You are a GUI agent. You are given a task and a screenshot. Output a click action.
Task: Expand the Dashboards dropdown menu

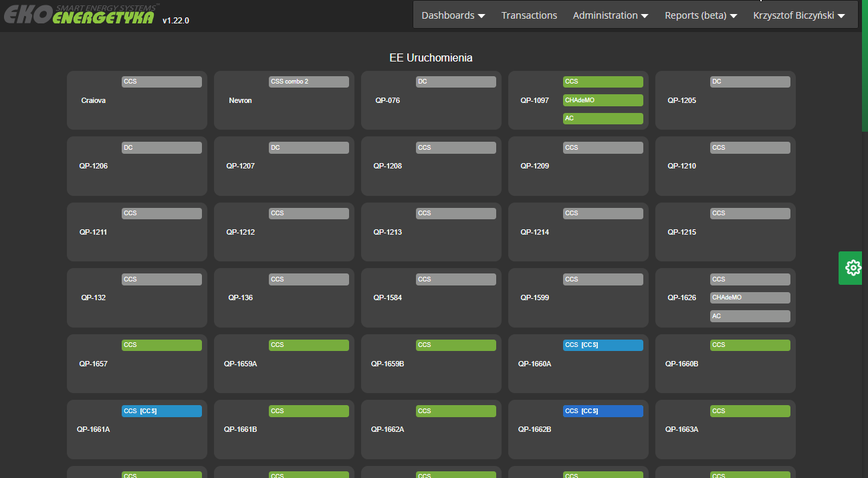[x=453, y=15]
